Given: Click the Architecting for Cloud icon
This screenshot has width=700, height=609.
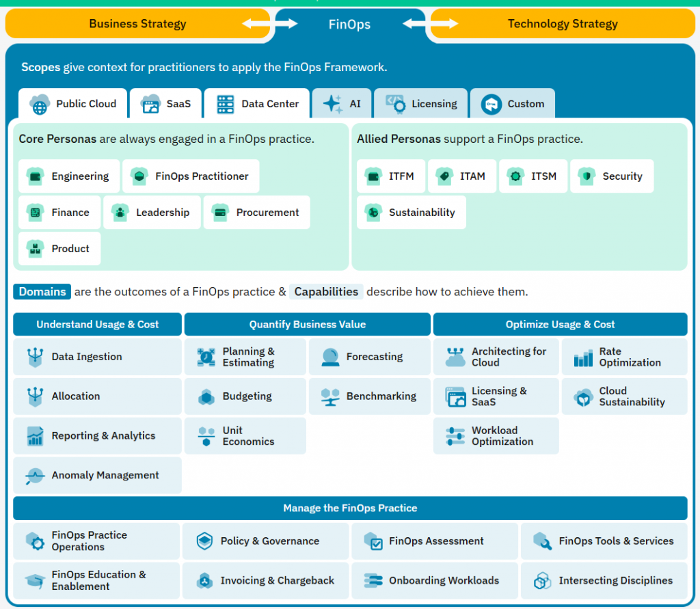Looking at the screenshot, I should (x=455, y=357).
